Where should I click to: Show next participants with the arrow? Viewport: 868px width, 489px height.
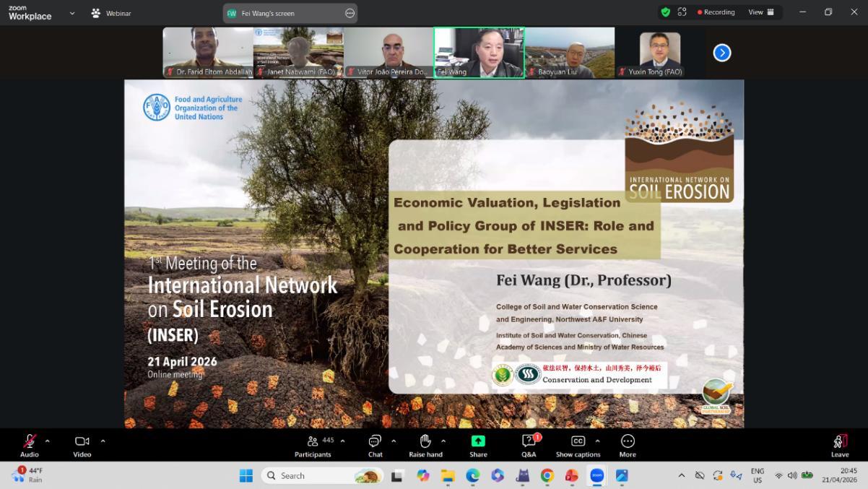[721, 53]
